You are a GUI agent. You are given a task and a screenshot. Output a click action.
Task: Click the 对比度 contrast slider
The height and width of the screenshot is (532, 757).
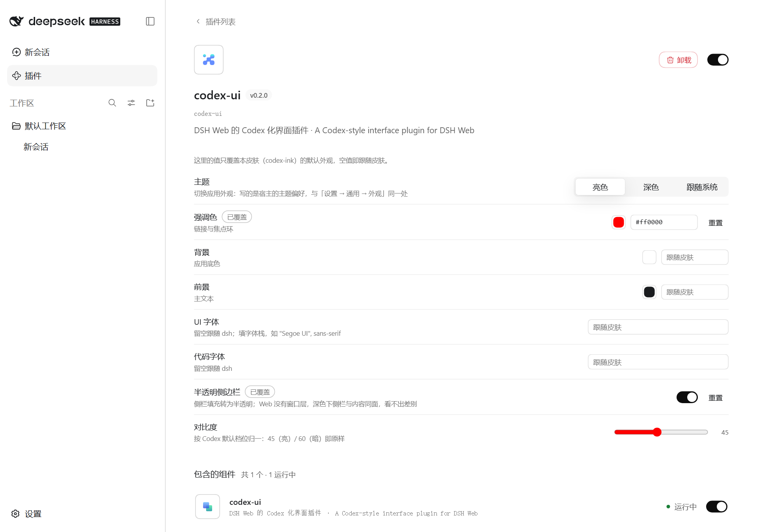[661, 432]
